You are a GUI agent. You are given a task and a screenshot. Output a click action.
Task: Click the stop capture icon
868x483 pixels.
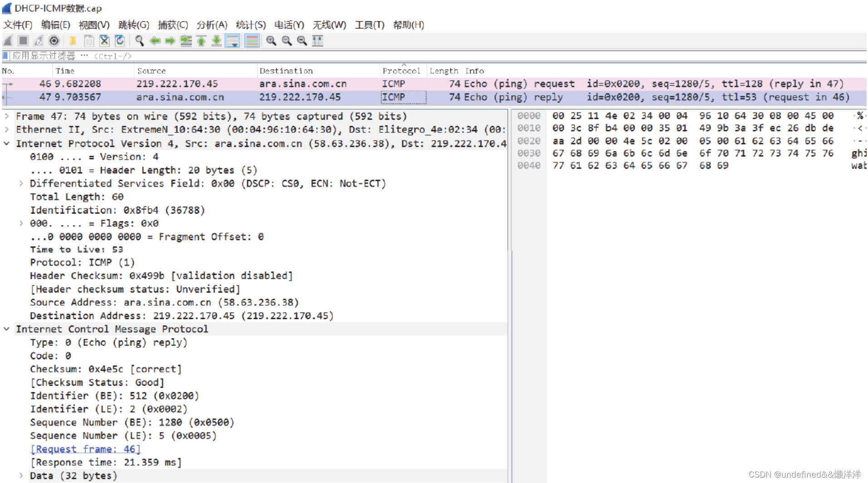[x=23, y=41]
